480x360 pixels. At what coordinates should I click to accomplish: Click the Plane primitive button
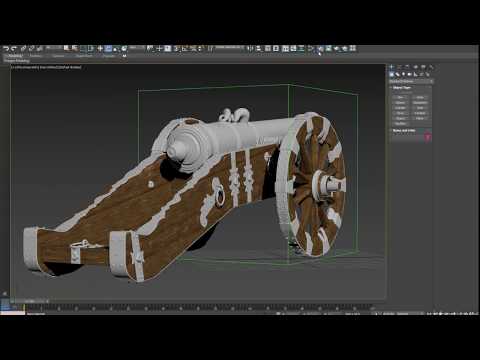pyautogui.click(x=420, y=118)
